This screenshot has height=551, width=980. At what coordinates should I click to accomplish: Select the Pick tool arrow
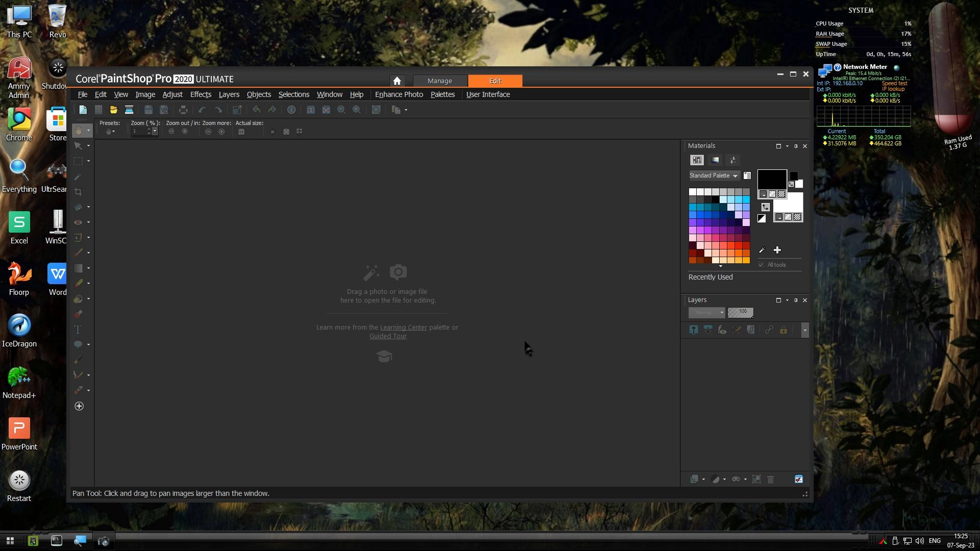78,146
